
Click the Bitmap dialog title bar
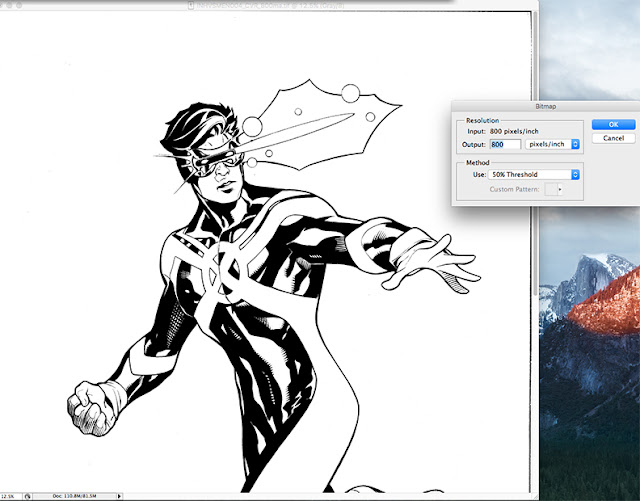545,106
